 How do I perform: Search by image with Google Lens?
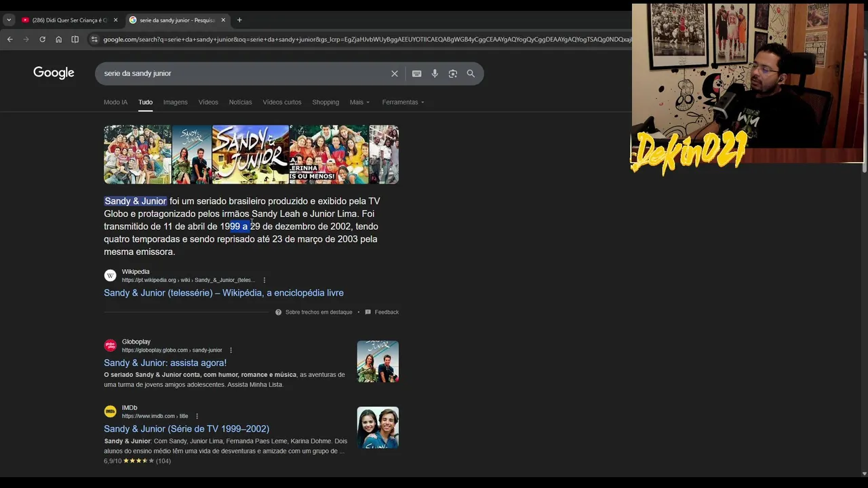click(x=453, y=74)
